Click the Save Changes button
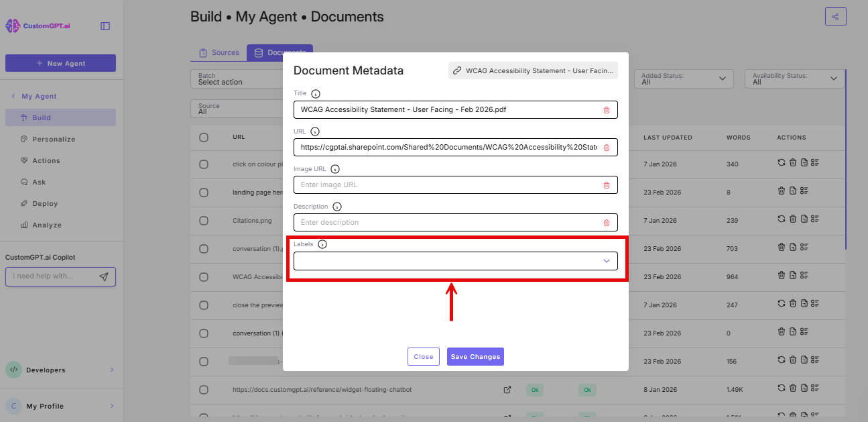Image resolution: width=868 pixels, height=422 pixels. pos(475,356)
